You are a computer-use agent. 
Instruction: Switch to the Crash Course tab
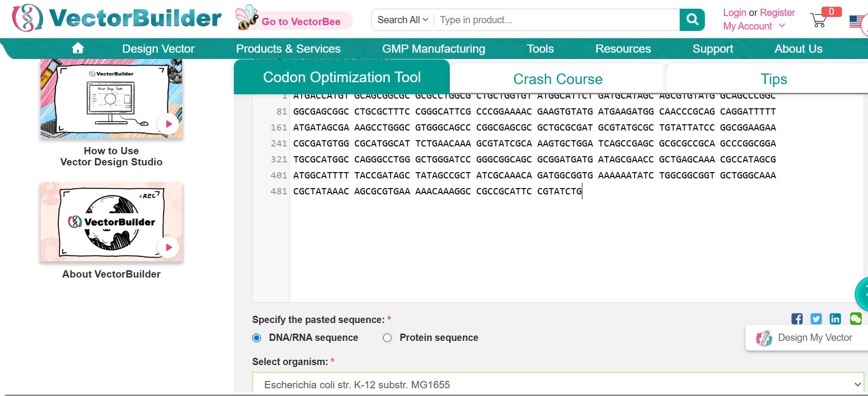point(558,79)
